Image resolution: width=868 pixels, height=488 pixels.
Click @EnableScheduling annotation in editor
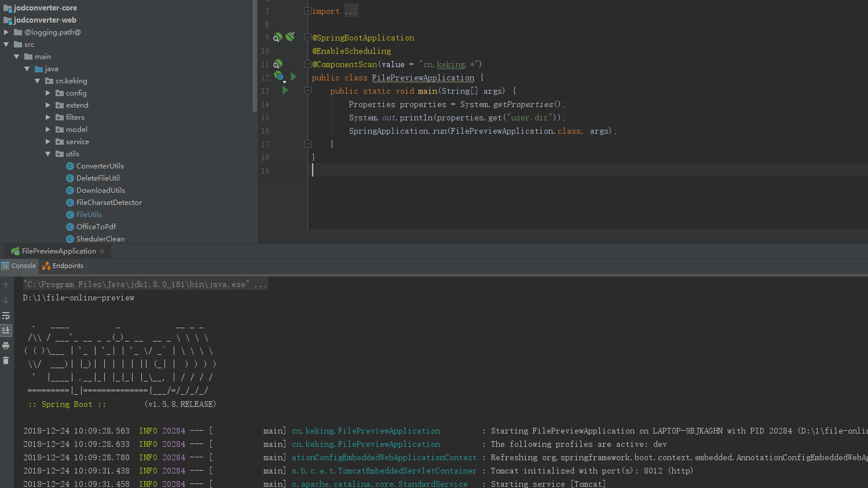tap(351, 52)
